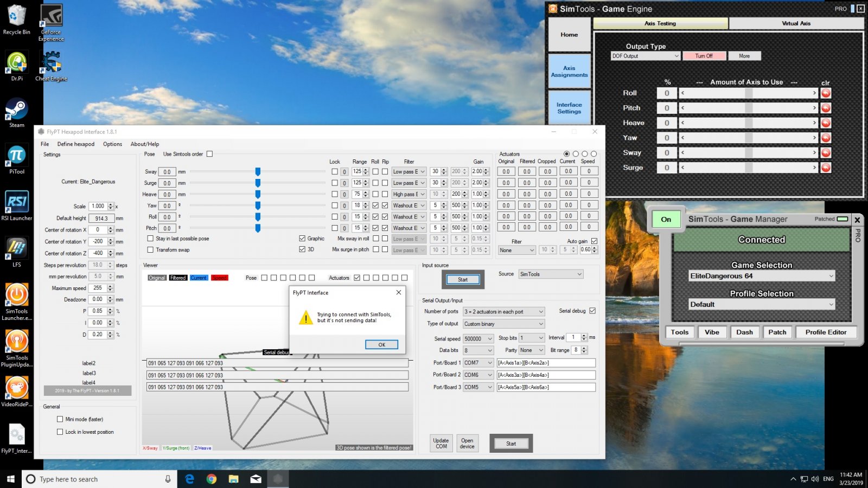Screen dimensions: 868x488
Task: Open Google Chrome from the taskbar
Action: [x=212, y=479]
